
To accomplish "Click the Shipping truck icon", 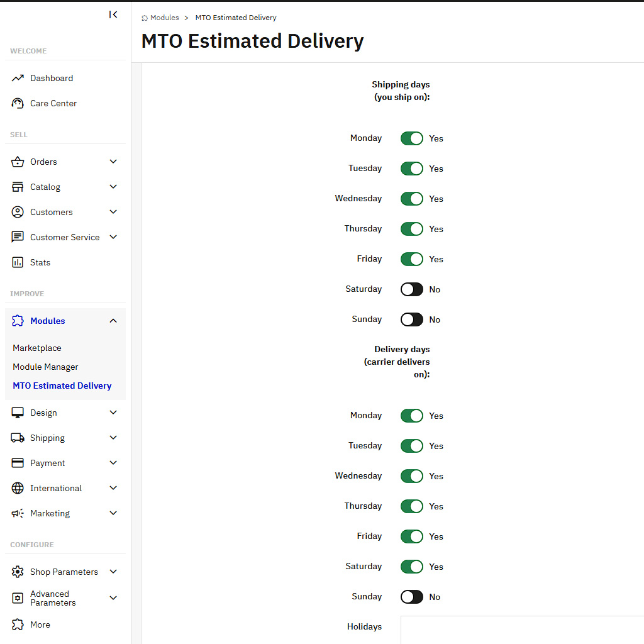I will tap(18, 438).
